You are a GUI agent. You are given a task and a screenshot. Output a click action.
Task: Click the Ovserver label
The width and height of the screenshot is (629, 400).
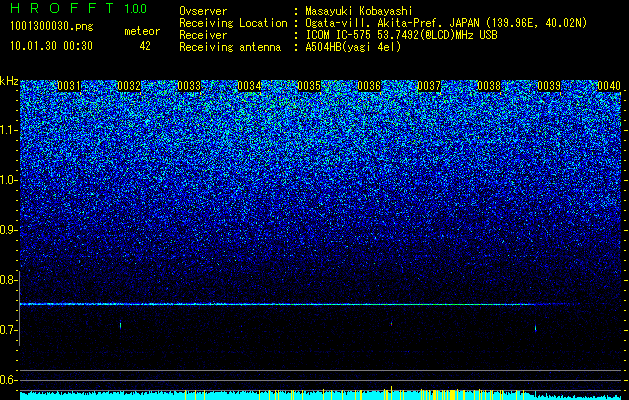tap(203, 12)
